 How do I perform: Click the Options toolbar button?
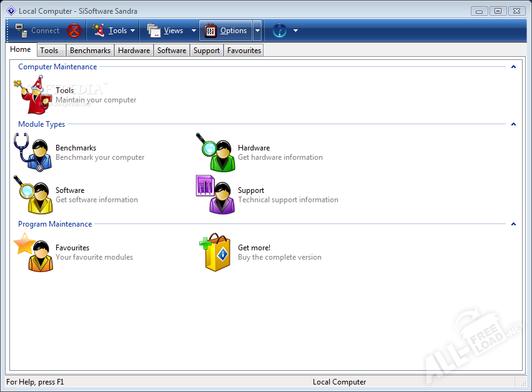click(225, 31)
